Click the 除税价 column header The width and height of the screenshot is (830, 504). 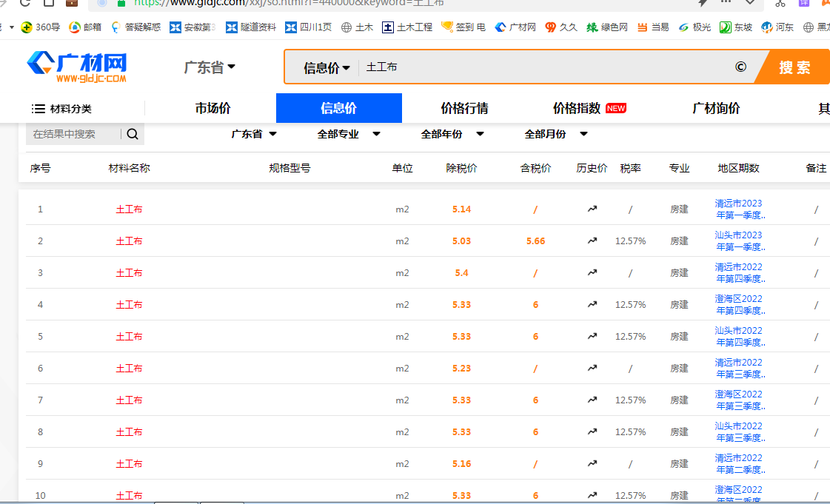461,168
